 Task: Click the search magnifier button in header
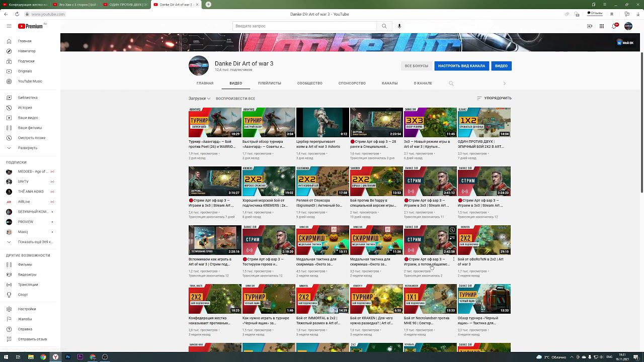point(384,26)
